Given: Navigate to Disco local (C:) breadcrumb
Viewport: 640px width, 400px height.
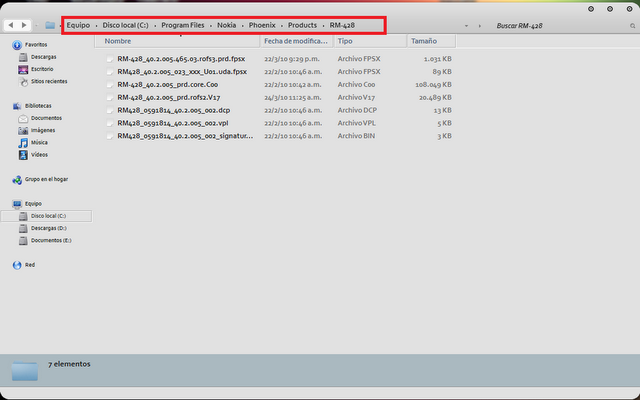Looking at the screenshot, I should pyautogui.click(x=126, y=25).
